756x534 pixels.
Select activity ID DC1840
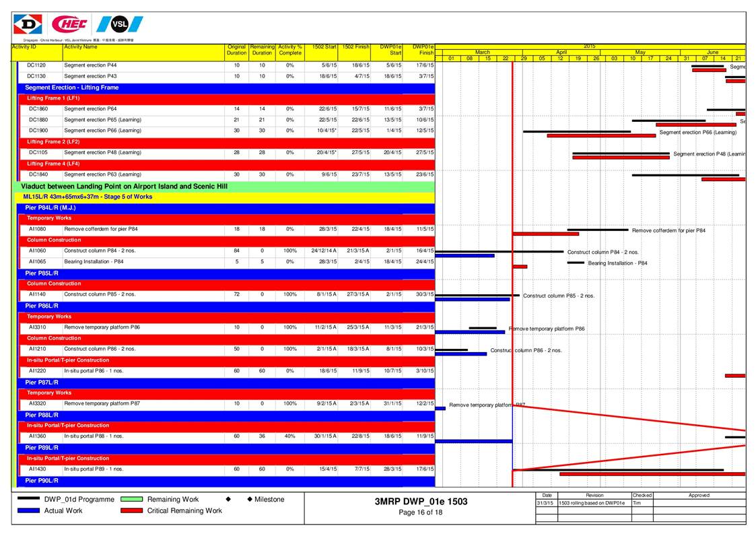(38, 174)
